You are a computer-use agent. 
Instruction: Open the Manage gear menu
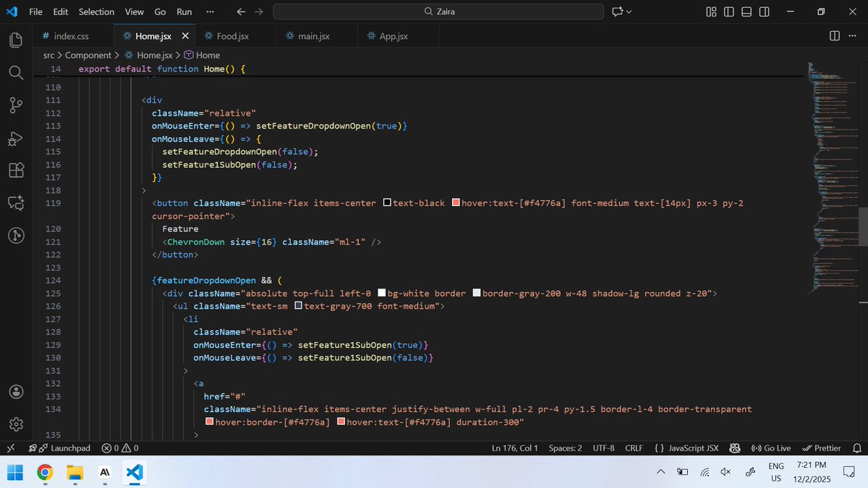[x=15, y=424]
